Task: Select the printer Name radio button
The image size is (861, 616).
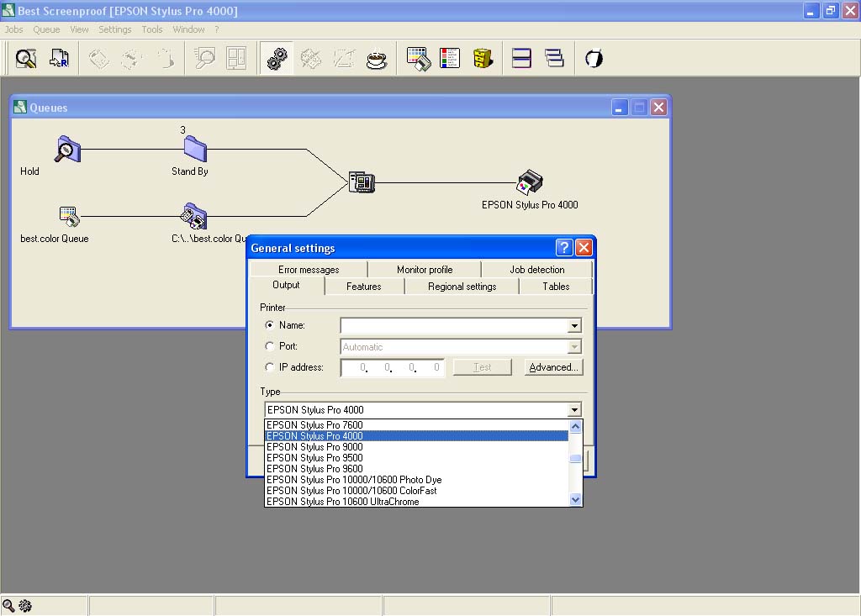Action: coord(270,325)
